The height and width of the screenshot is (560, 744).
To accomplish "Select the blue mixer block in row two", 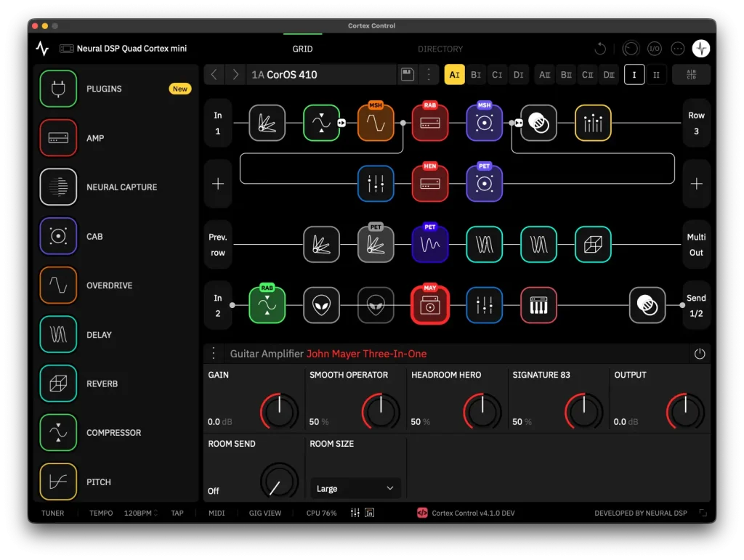I will (376, 184).
